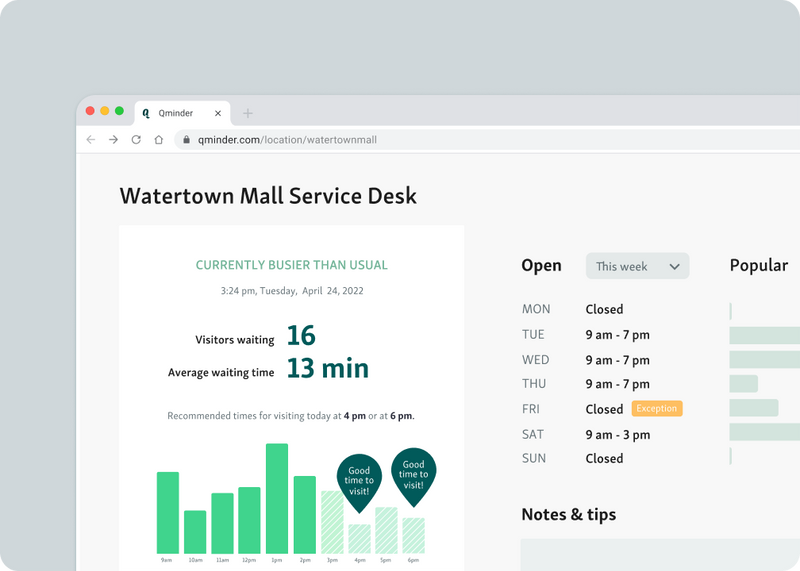Screen dimensions: 800x571
Task: Click the browser back arrow
Action: [x=91, y=140]
